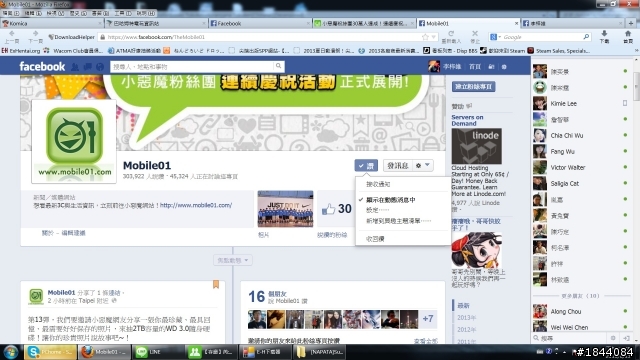Open the privacy shortcuts lock icon
The width and height of the screenshot is (640, 360).
click(491, 67)
